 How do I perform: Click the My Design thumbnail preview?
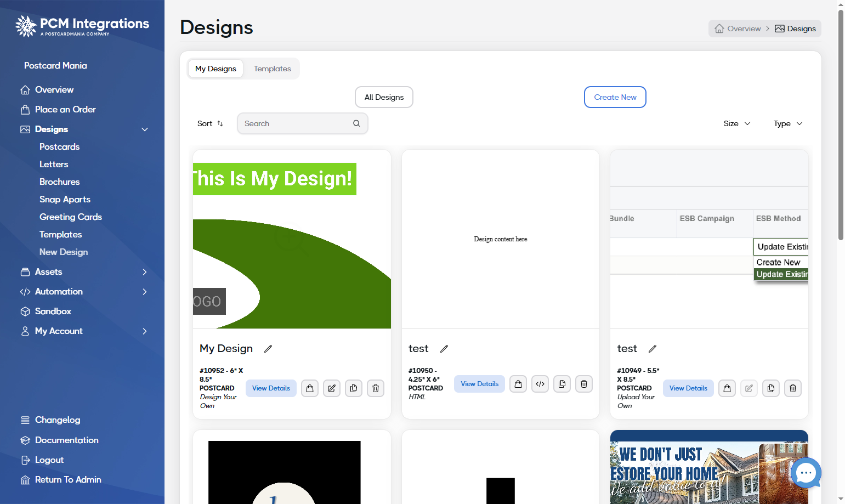pos(292,239)
